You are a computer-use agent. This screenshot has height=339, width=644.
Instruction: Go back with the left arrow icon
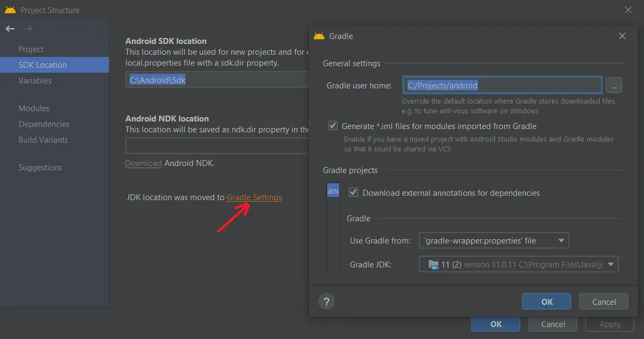point(10,29)
